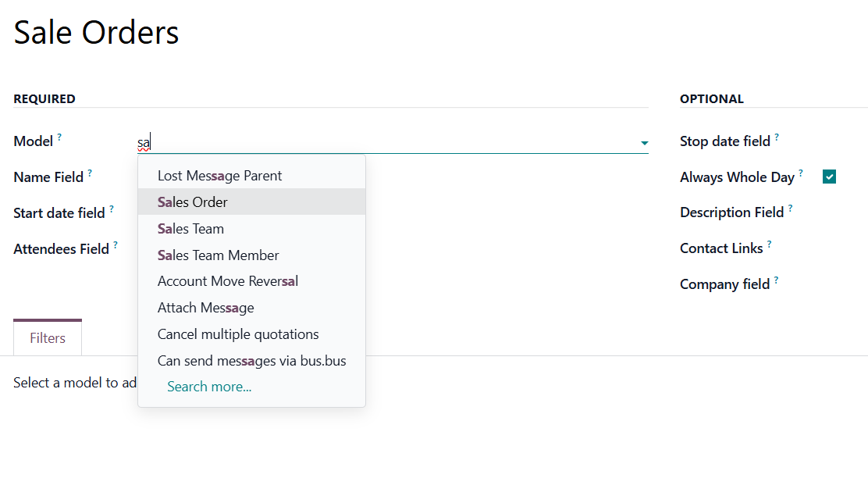This screenshot has height=496, width=868.
Task: Choose Account Move Reversal from the list
Action: click(x=227, y=281)
